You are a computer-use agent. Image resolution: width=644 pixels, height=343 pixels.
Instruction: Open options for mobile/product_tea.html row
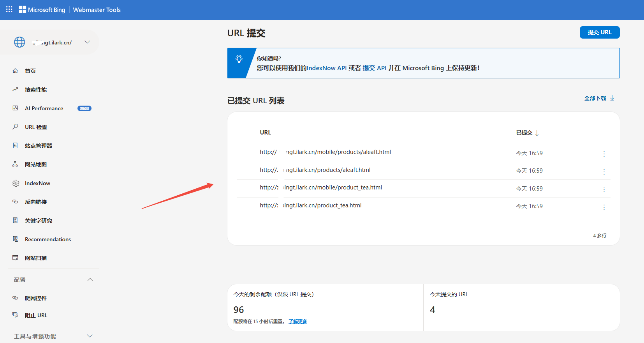coord(604,189)
